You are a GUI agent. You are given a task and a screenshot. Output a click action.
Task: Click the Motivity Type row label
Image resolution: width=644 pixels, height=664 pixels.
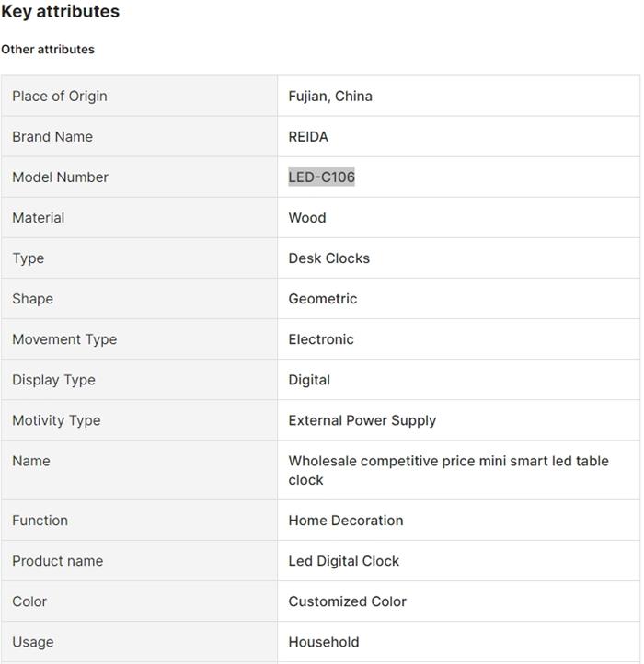point(56,419)
